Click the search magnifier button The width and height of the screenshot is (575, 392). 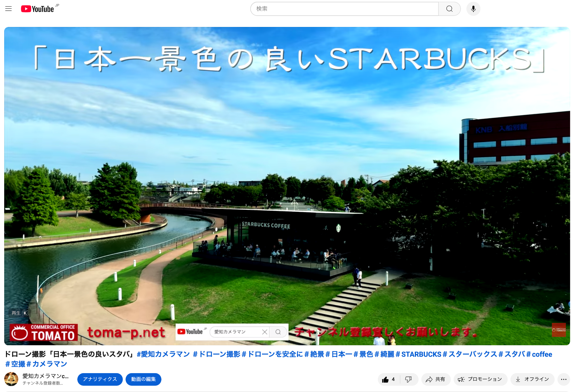pyautogui.click(x=449, y=9)
